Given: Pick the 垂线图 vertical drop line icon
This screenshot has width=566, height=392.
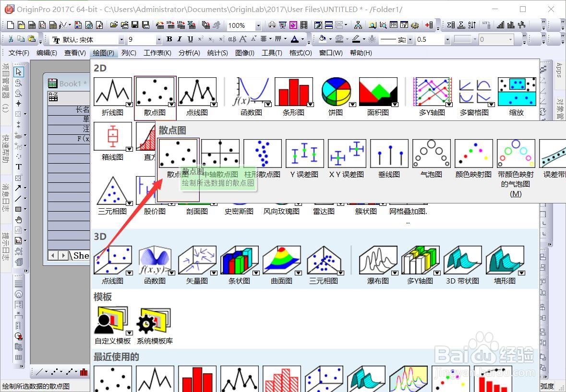Looking at the screenshot, I should pos(389,153).
